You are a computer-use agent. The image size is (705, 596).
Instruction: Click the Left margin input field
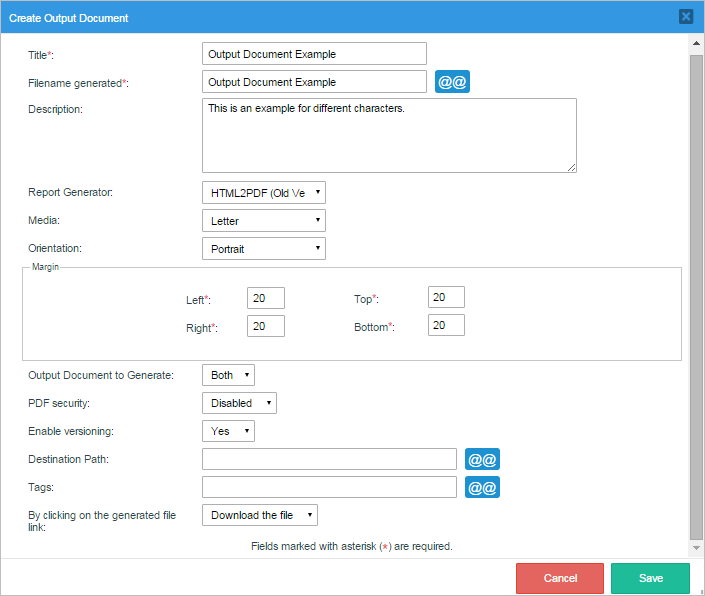(266, 298)
